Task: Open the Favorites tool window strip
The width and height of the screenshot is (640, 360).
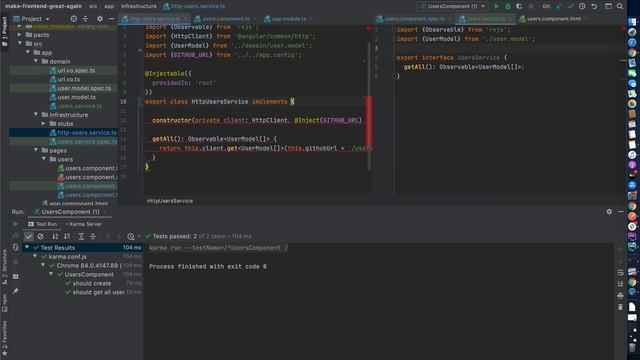Action: pos(4,337)
